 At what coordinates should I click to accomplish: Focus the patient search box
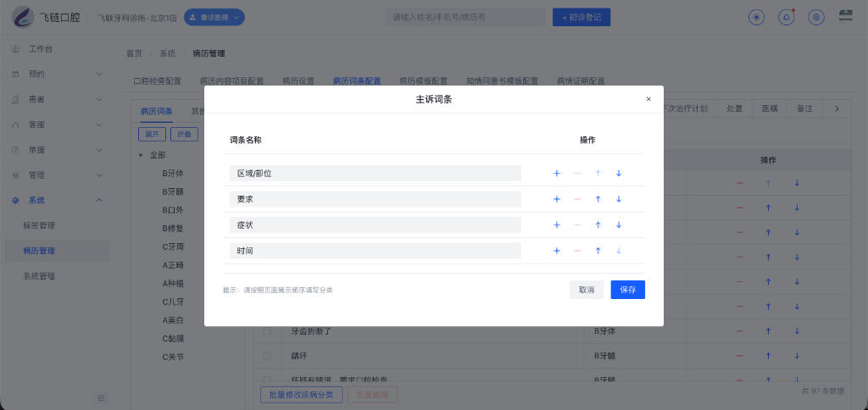click(x=465, y=17)
